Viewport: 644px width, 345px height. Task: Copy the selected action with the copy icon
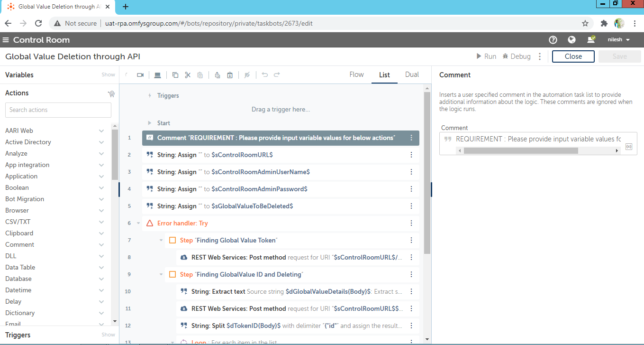coord(175,75)
